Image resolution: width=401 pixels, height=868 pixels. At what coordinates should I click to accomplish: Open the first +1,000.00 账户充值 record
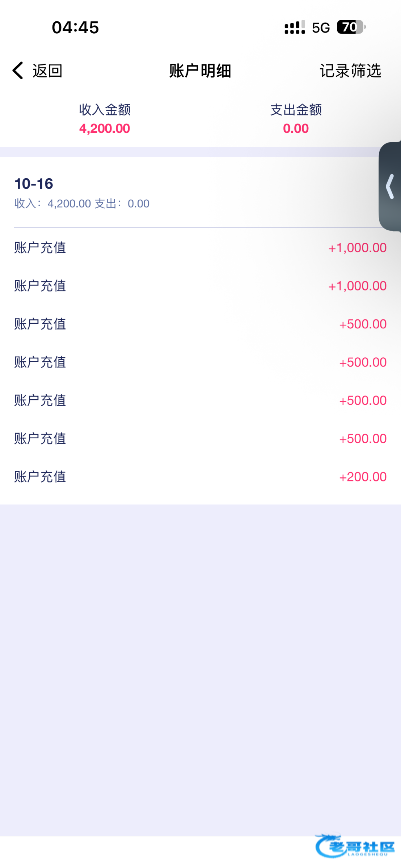(x=200, y=248)
